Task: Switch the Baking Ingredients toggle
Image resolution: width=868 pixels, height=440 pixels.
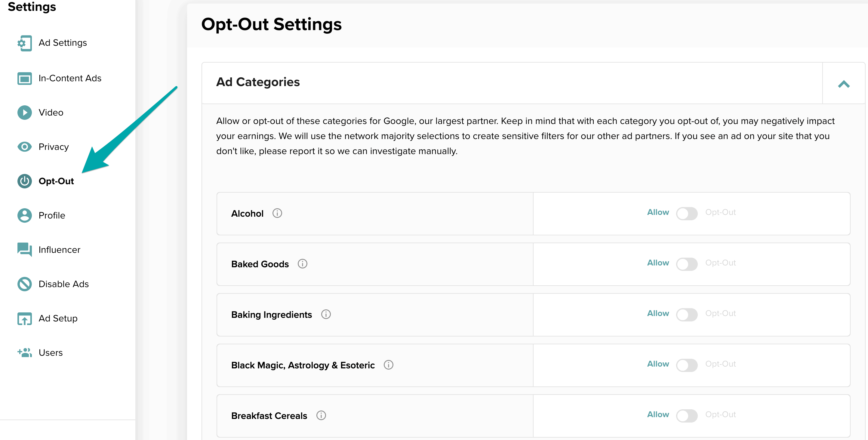Action: [687, 314]
